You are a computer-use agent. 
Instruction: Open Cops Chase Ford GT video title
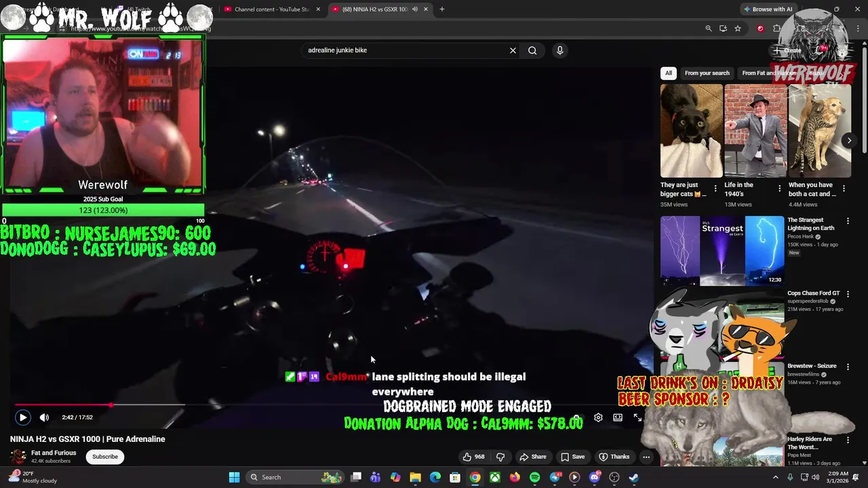tap(813, 293)
